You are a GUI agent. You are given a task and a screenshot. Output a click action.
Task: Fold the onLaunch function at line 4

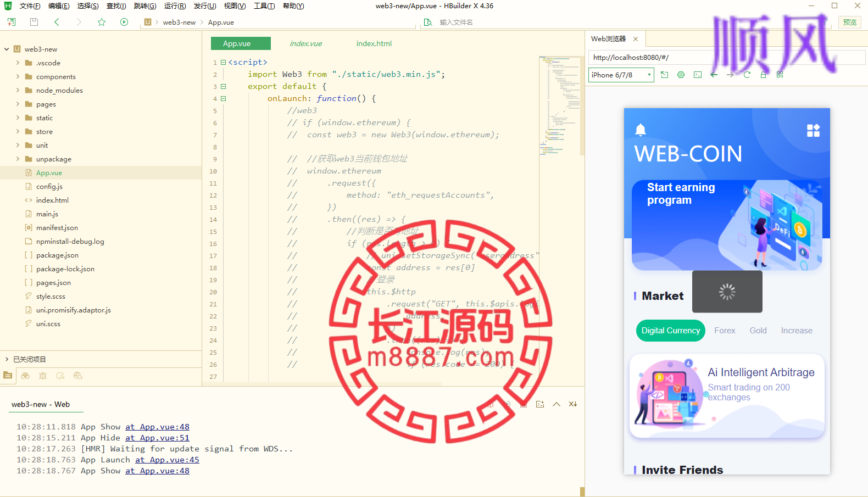224,98
